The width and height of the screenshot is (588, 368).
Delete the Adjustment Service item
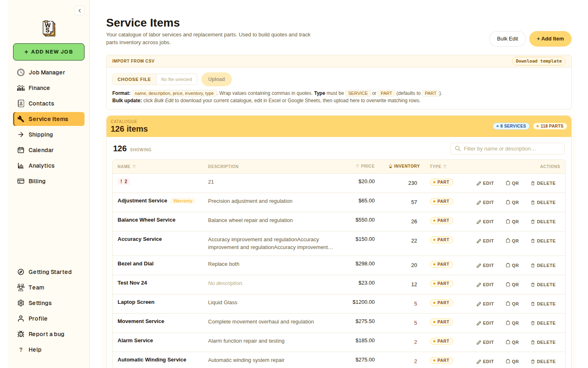point(543,202)
